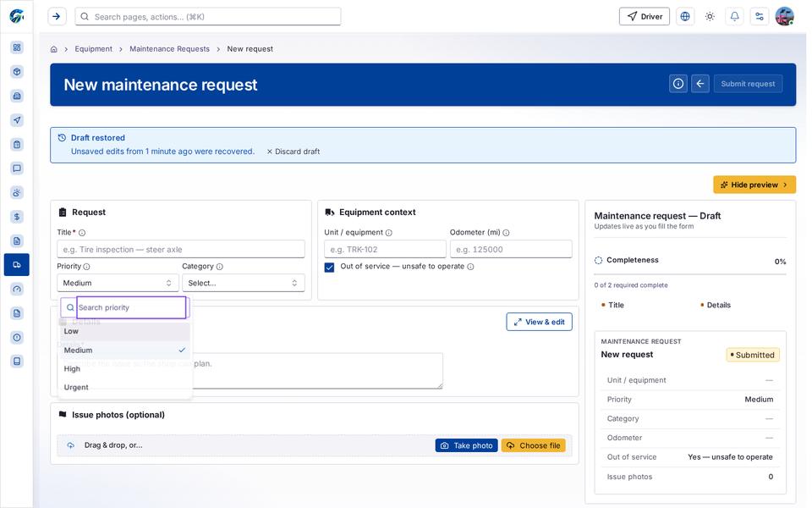Viewport: 812px width, 508px height.
Task: Open the gauge speedometer icon in sidebar
Action: coord(17,290)
